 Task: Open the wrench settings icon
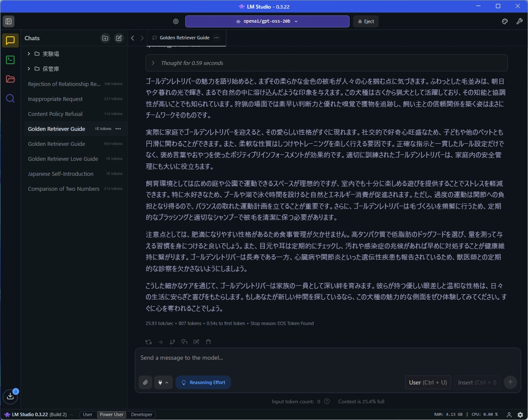click(x=519, y=21)
